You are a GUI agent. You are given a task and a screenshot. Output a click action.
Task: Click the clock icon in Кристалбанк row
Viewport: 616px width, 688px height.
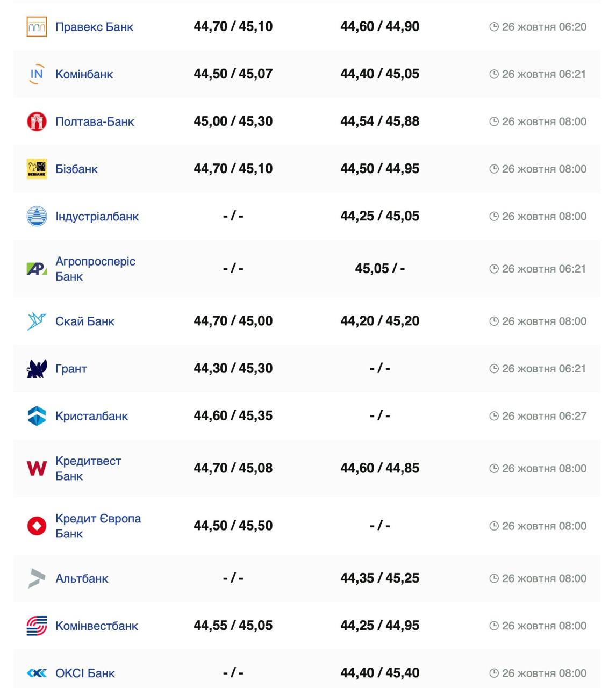coord(494,416)
